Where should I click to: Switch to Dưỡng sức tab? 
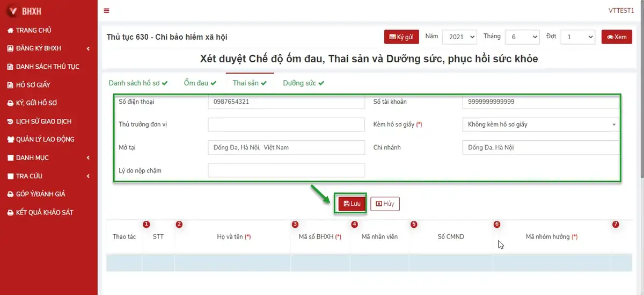[x=304, y=83]
